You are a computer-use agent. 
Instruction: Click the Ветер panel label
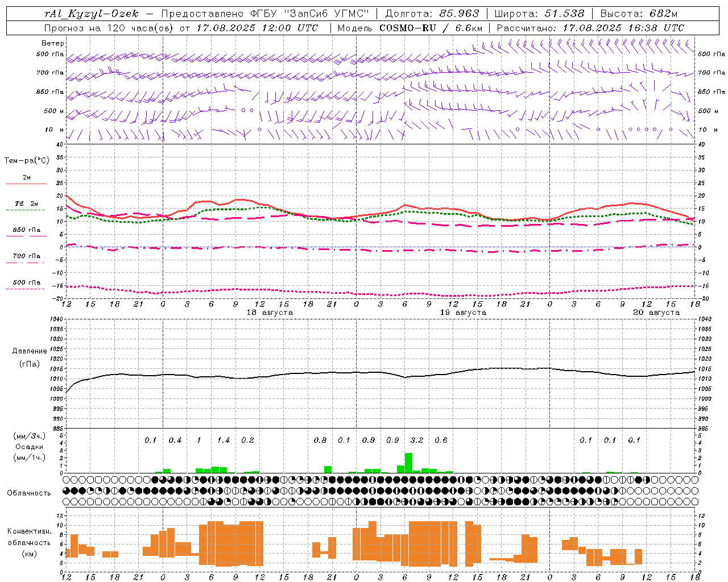(53, 43)
